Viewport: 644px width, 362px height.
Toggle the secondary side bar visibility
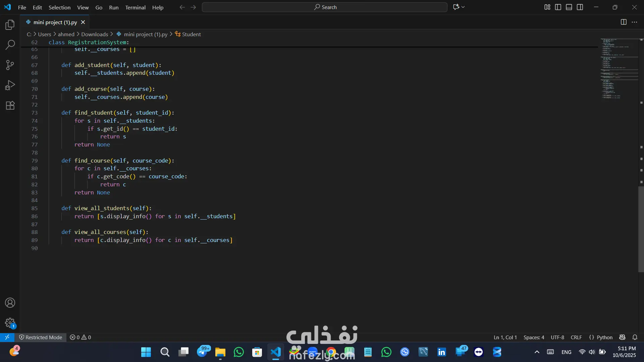580,7
